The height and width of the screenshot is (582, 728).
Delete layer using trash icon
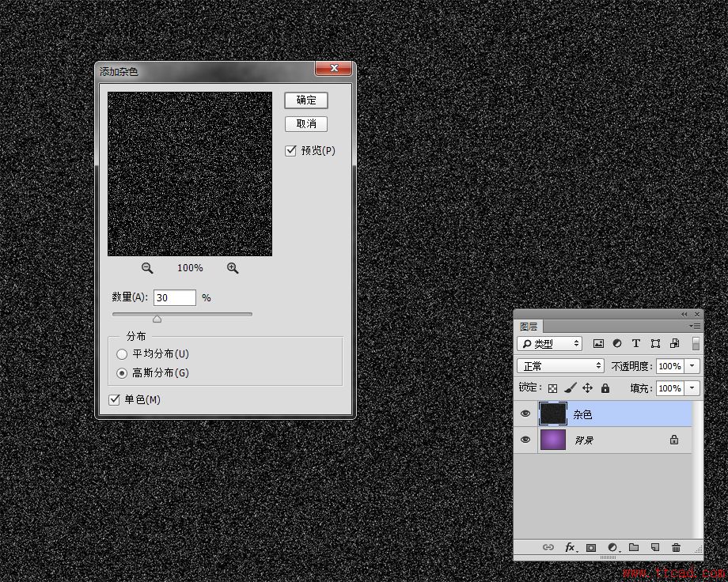(677, 547)
